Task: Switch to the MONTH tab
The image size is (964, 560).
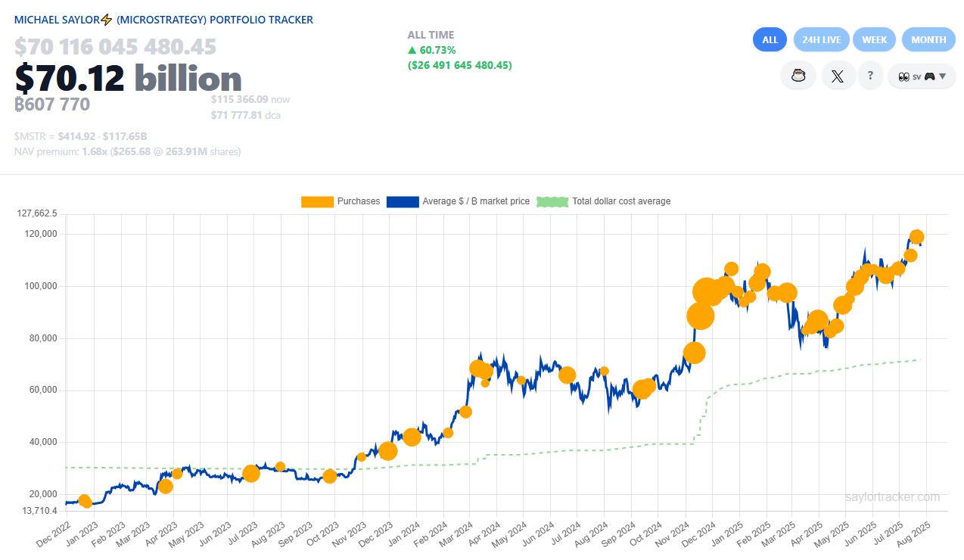Action: click(928, 39)
